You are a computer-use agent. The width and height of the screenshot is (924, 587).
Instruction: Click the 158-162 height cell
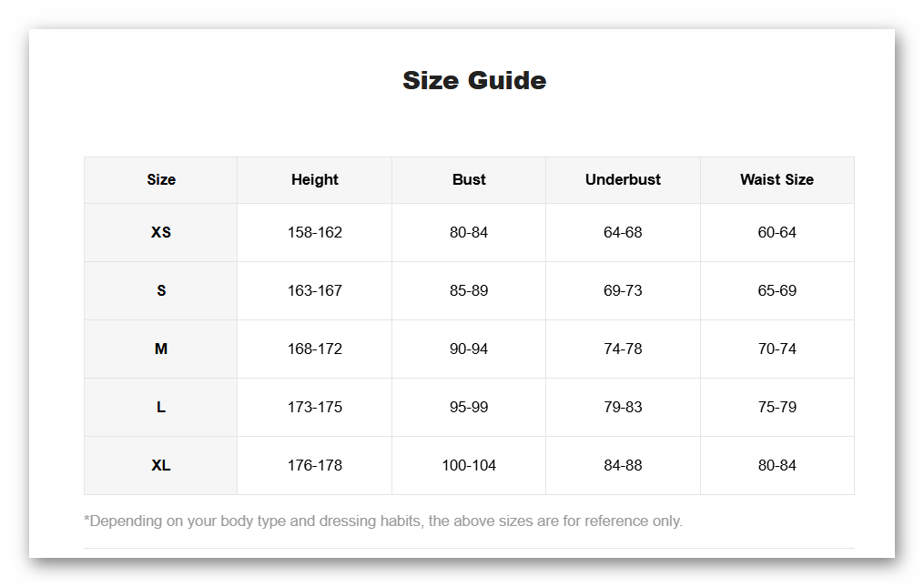coord(315,232)
